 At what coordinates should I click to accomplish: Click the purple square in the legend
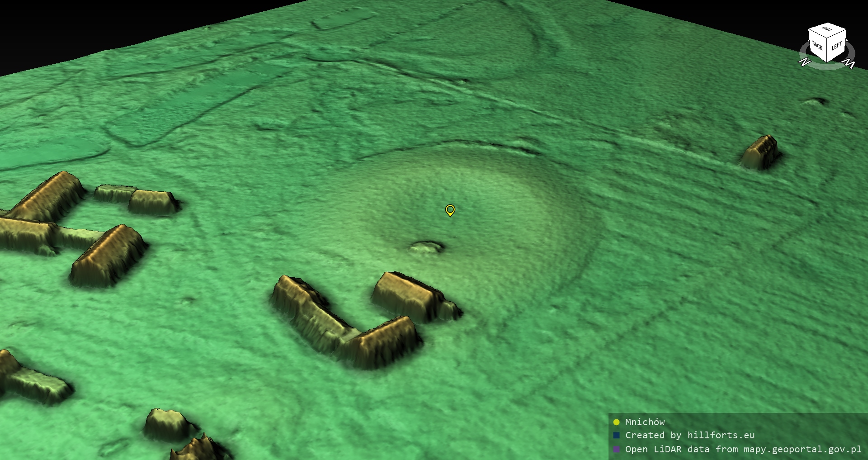(616, 449)
